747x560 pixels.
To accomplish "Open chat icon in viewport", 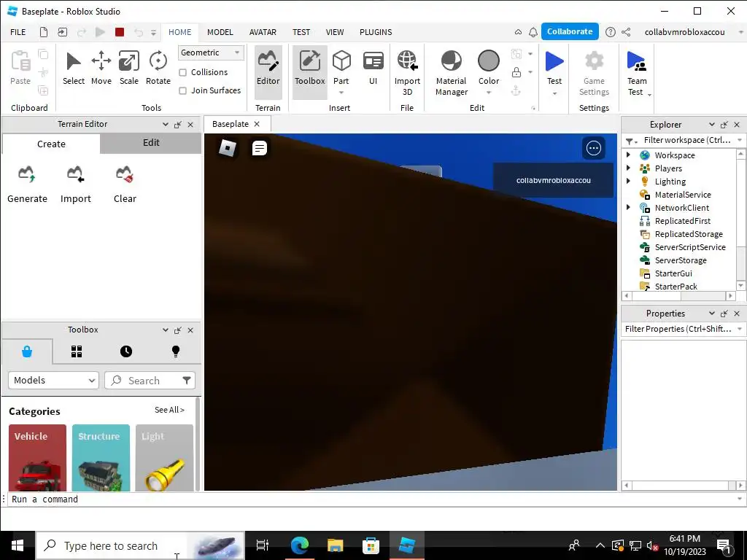I will click(x=260, y=148).
